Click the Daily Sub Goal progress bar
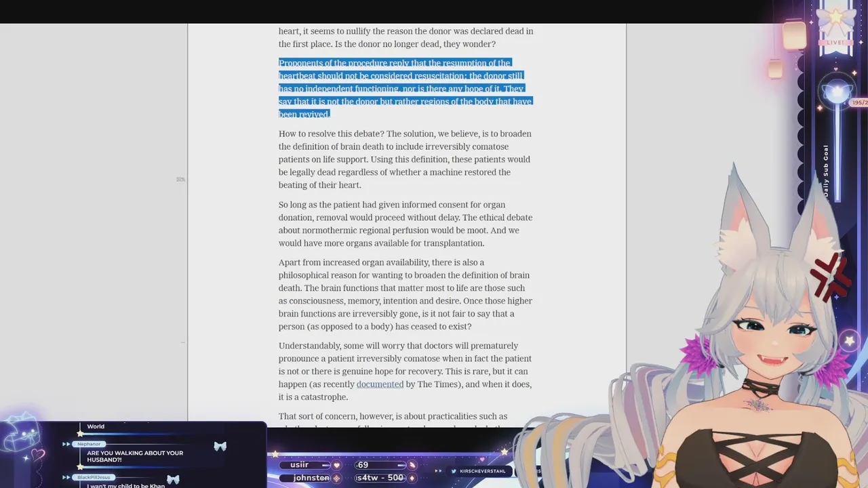Viewport: 868px width, 488px height. [837, 152]
